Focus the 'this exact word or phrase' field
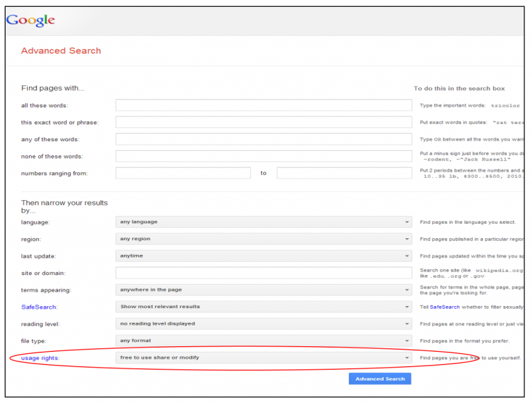Screen dimensions: 532x403 tap(263, 123)
